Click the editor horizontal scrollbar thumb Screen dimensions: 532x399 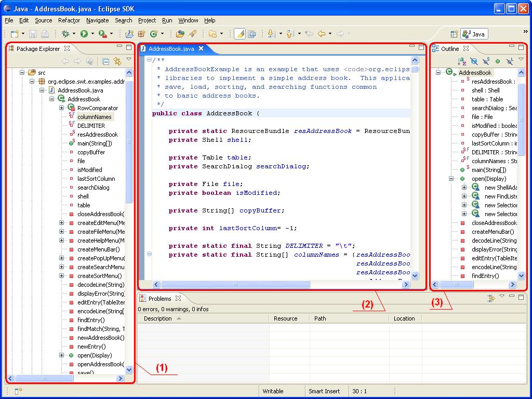[x=235, y=284]
